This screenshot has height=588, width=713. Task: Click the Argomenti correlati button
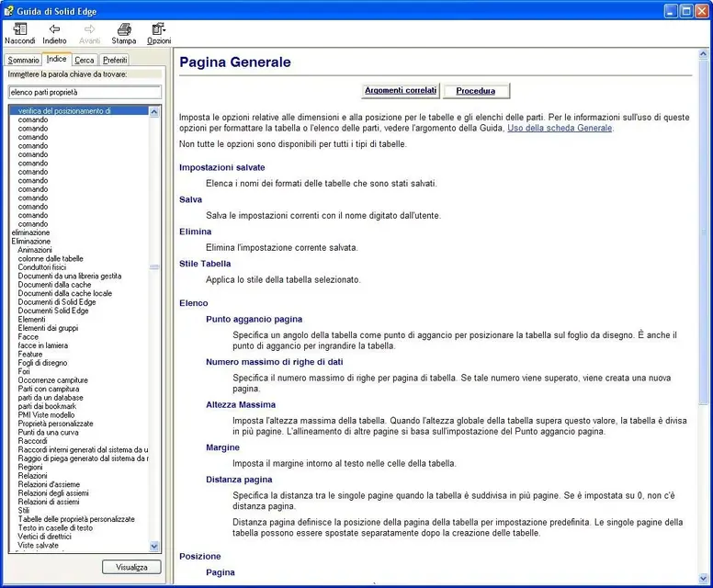401,90
